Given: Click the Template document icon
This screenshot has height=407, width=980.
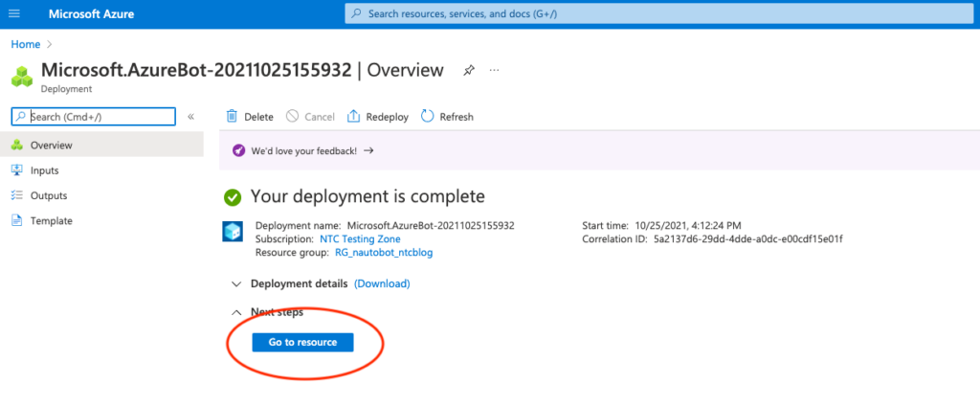Looking at the screenshot, I should pos(17,220).
